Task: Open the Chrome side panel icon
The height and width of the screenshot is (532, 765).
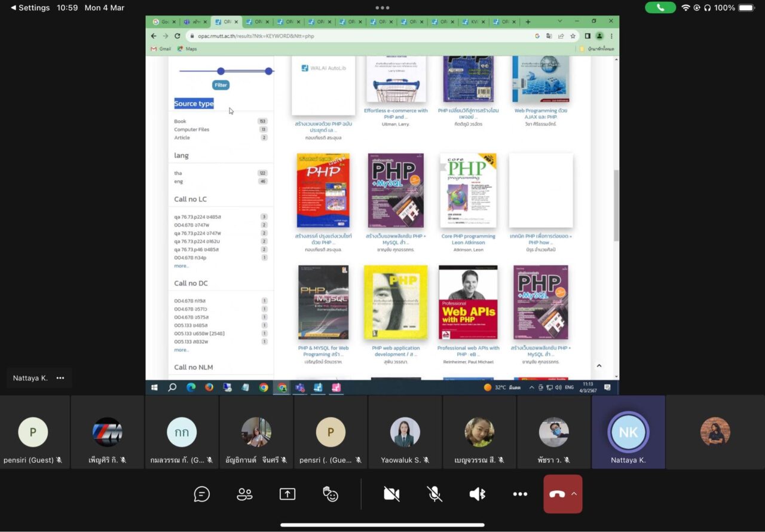Action: 587,36
